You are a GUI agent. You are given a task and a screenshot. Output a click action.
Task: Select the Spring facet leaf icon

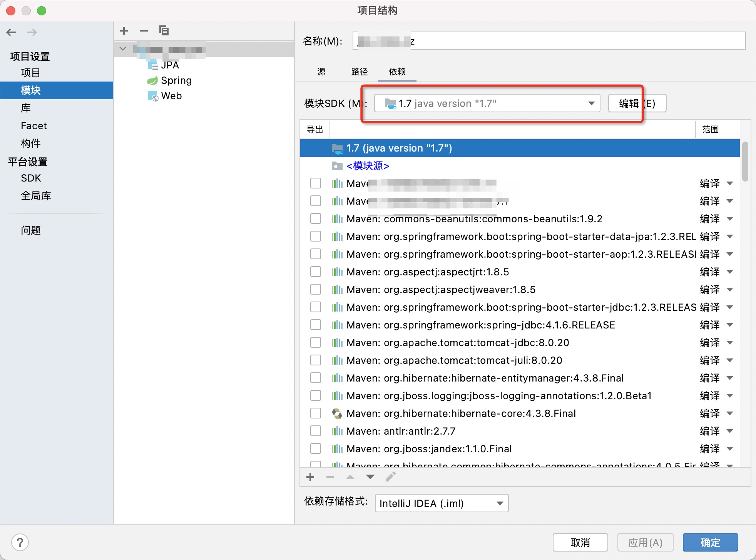tap(152, 80)
